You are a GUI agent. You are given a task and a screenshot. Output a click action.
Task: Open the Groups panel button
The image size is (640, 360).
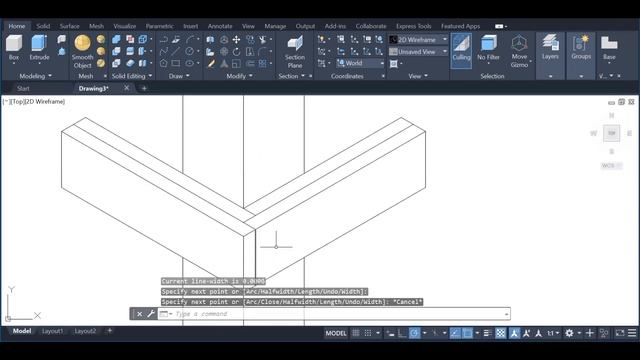581,48
